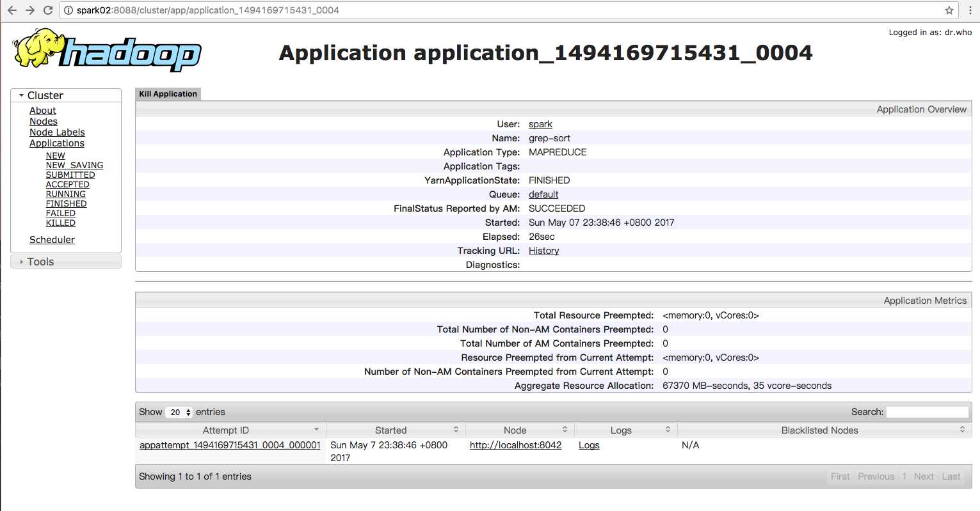Click the First pagination button
Screen dimensions: 980x511
click(x=840, y=476)
